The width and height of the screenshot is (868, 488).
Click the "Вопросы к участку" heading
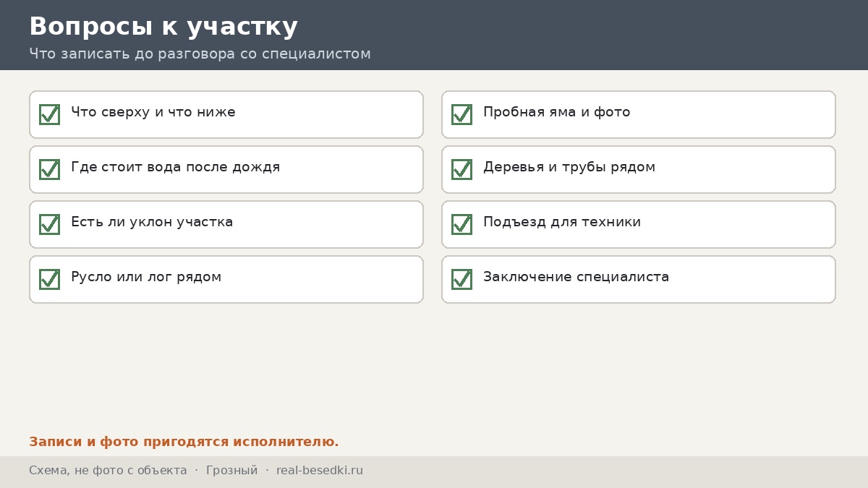click(x=163, y=27)
